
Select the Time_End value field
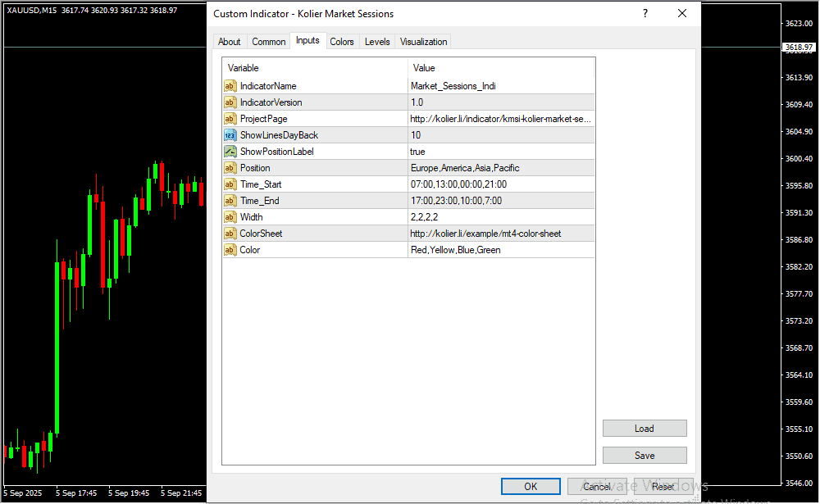501,201
